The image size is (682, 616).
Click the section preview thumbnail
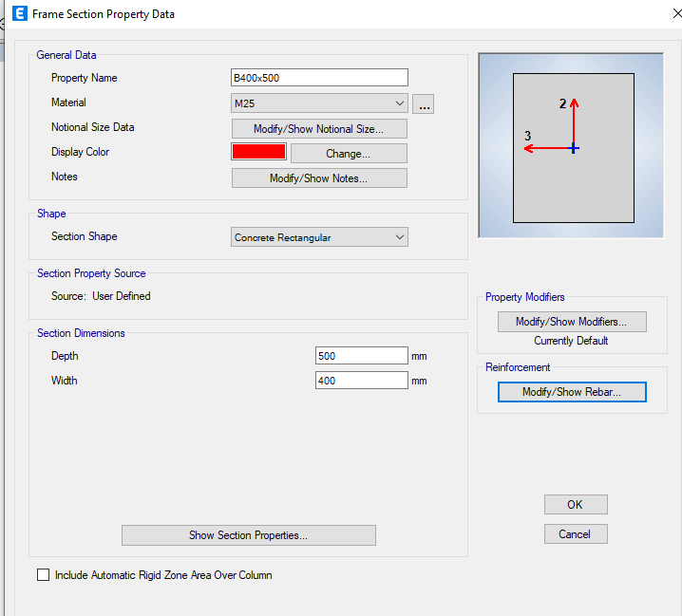571,145
